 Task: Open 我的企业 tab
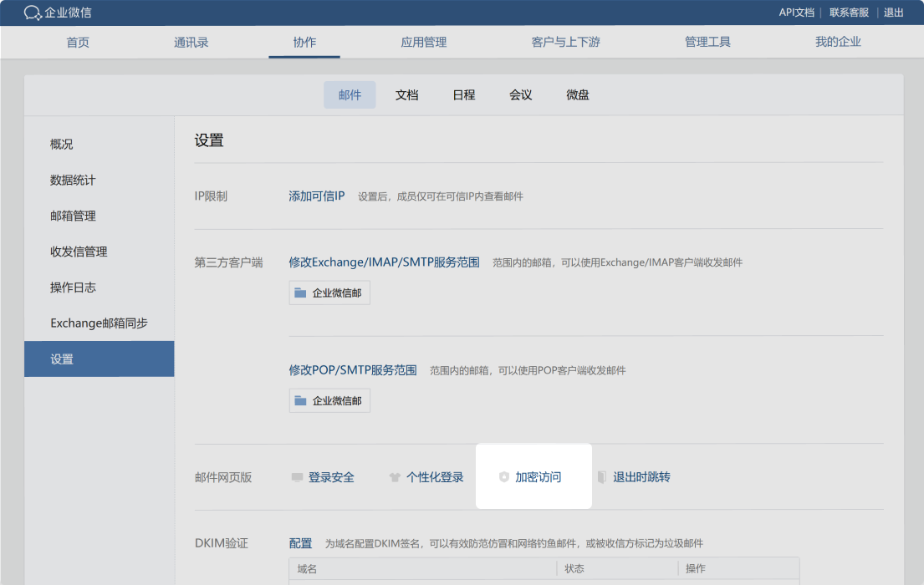838,43
